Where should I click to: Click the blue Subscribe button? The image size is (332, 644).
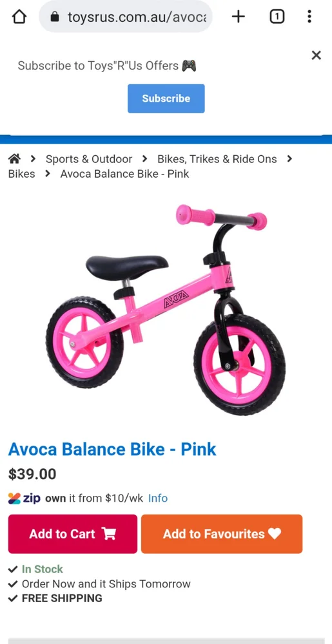(x=166, y=99)
